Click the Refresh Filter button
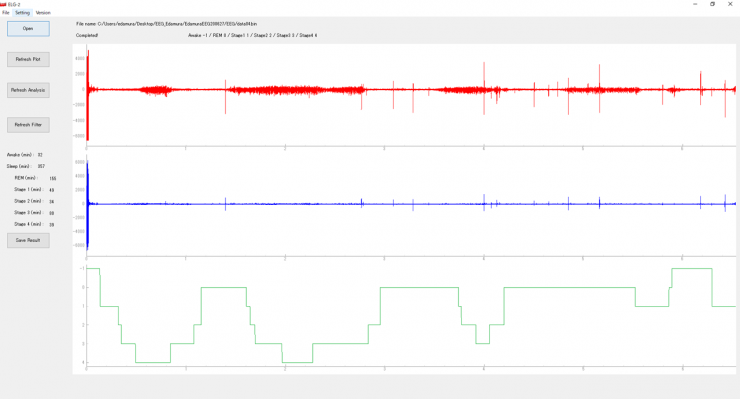 click(28, 125)
